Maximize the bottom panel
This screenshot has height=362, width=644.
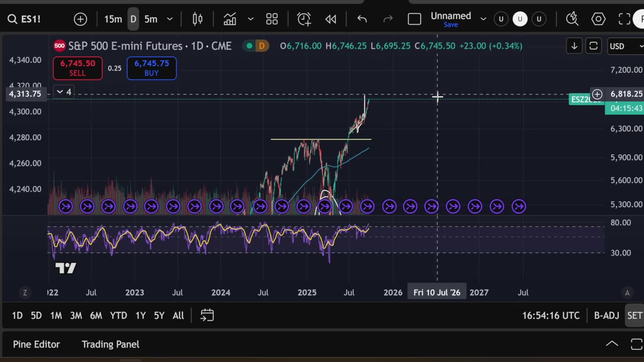636,344
